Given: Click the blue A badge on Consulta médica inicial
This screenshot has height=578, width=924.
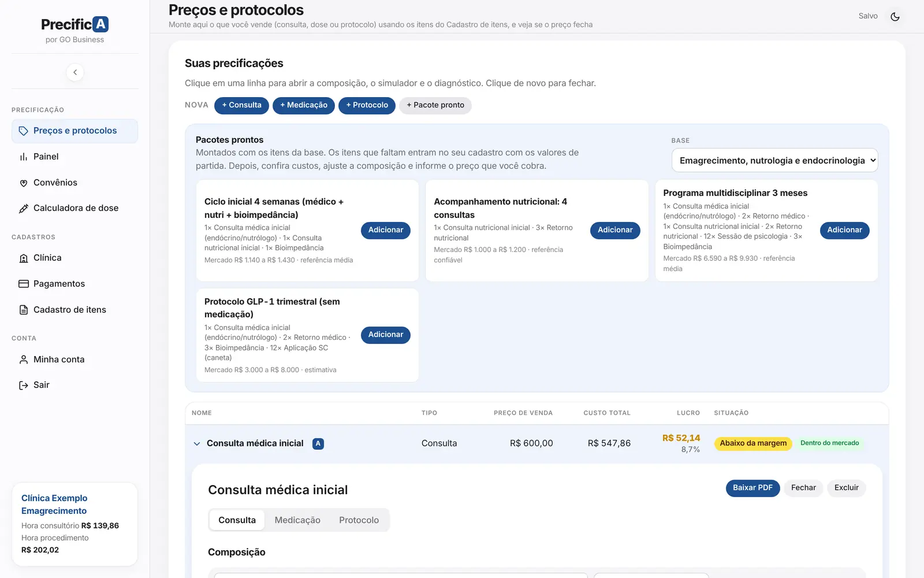Looking at the screenshot, I should tap(318, 443).
